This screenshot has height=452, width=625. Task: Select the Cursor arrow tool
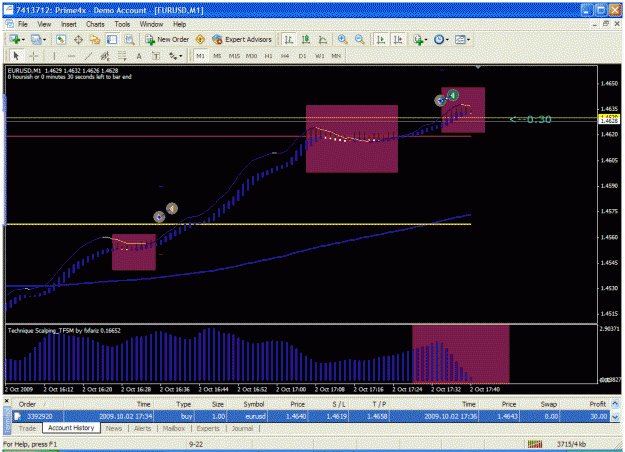16,56
